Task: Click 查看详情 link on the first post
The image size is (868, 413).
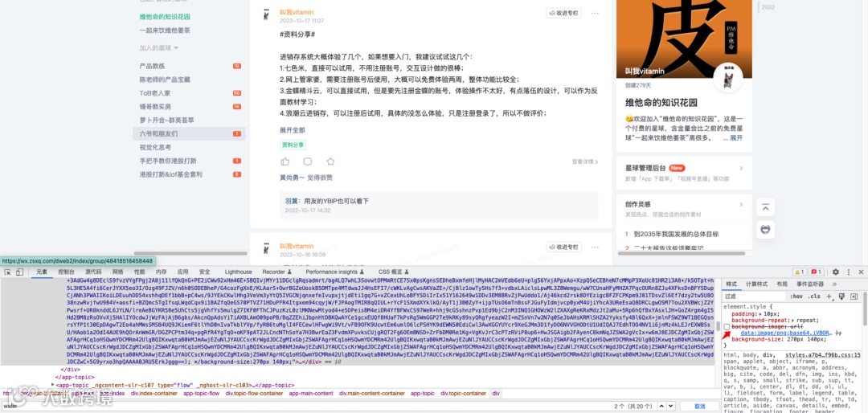Action: [x=585, y=162]
